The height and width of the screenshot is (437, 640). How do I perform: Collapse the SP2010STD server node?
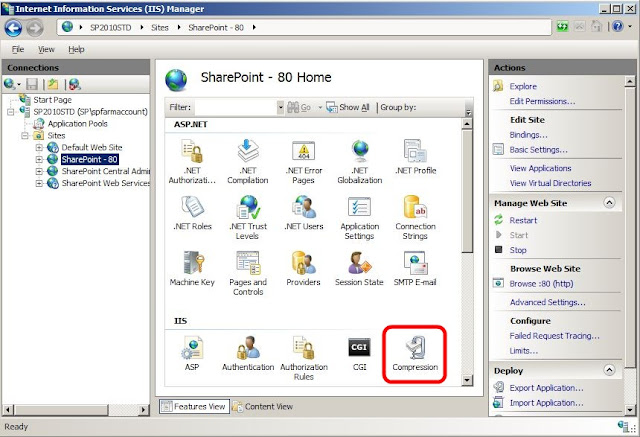(x=11, y=112)
